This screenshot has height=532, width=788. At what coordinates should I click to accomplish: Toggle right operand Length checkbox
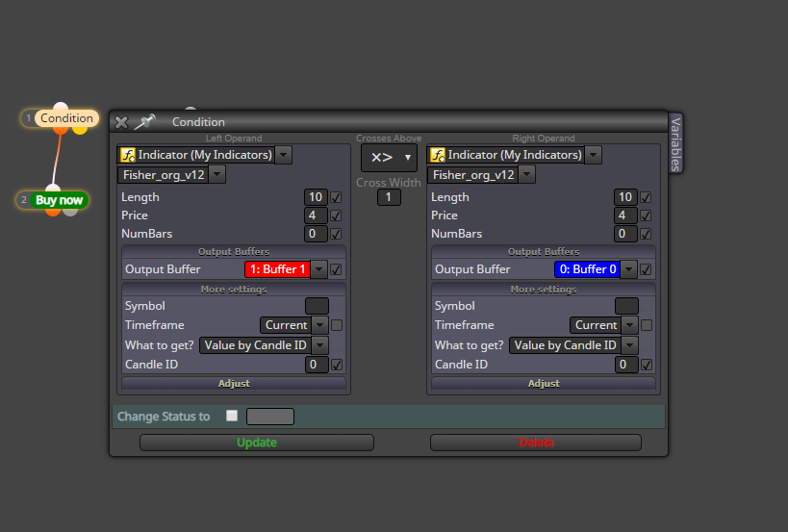click(646, 197)
